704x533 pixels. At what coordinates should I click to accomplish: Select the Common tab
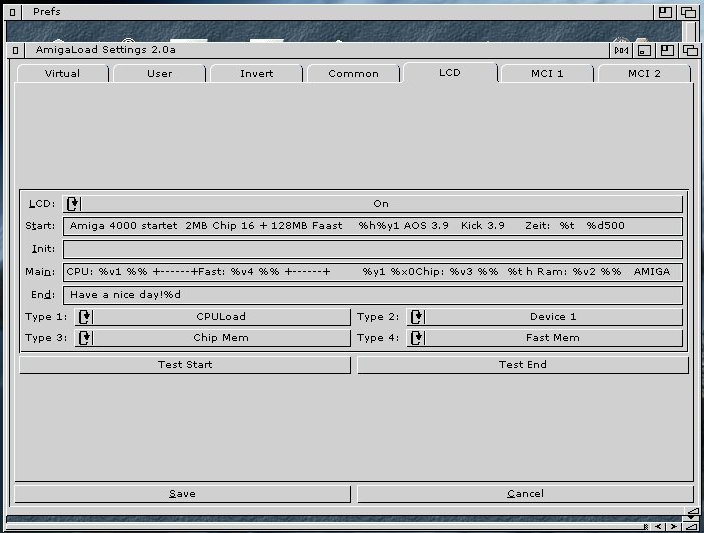353,74
